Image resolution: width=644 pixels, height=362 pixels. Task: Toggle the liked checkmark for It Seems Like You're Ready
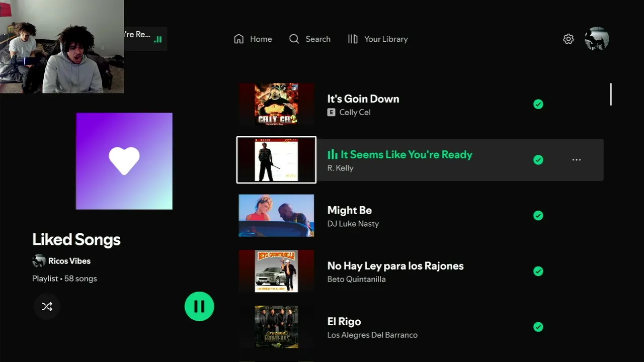538,160
